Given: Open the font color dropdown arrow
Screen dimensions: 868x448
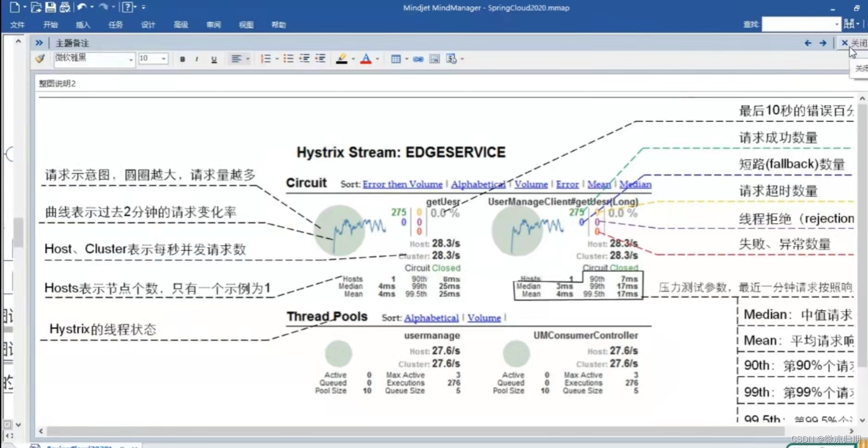Looking at the screenshot, I should pyautogui.click(x=378, y=59).
